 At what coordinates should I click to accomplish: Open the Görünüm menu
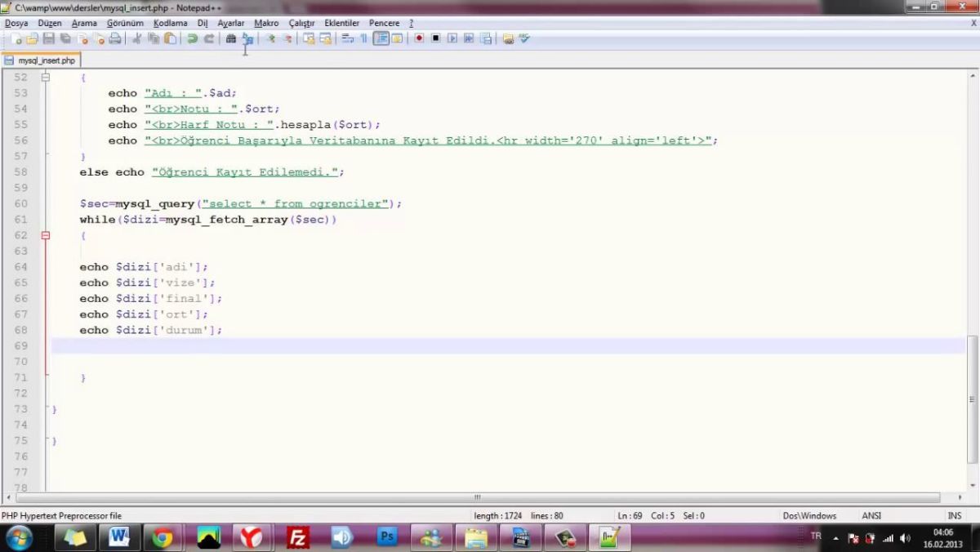(x=125, y=23)
